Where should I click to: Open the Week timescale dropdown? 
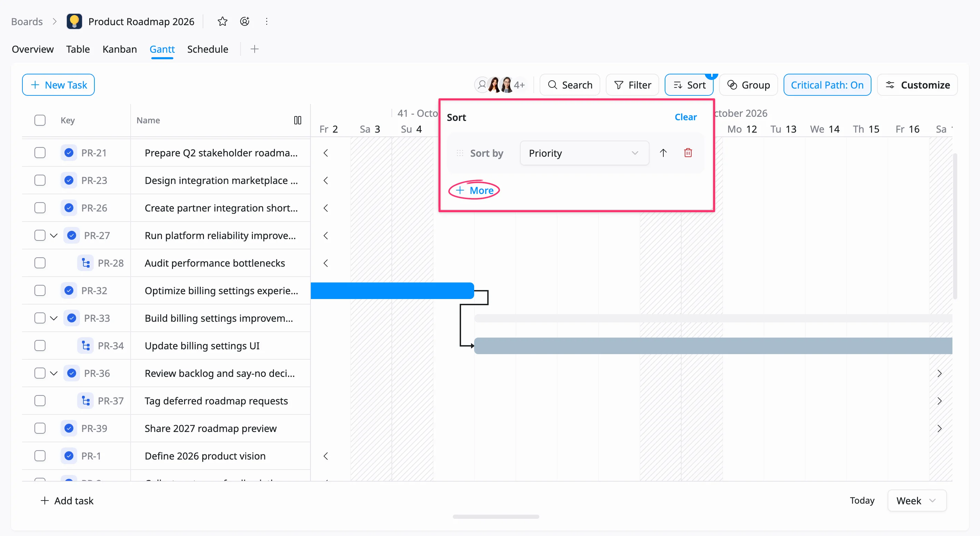point(917,500)
